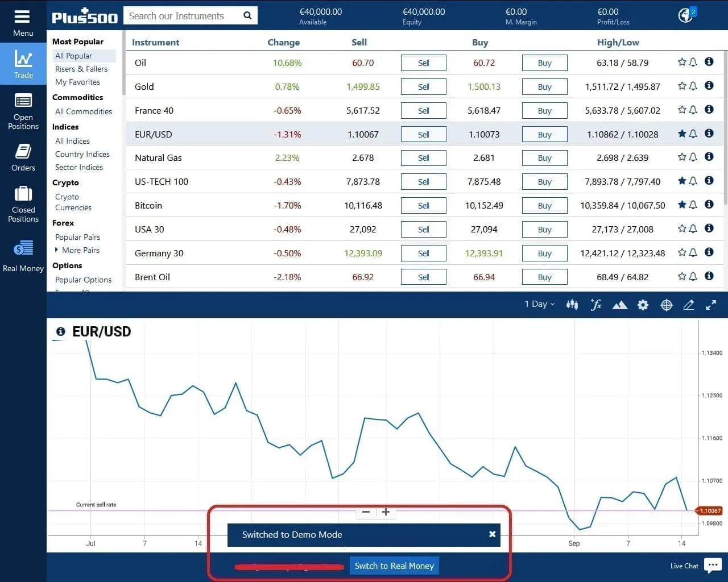Click the Buy button for Natural Gas

(x=544, y=158)
